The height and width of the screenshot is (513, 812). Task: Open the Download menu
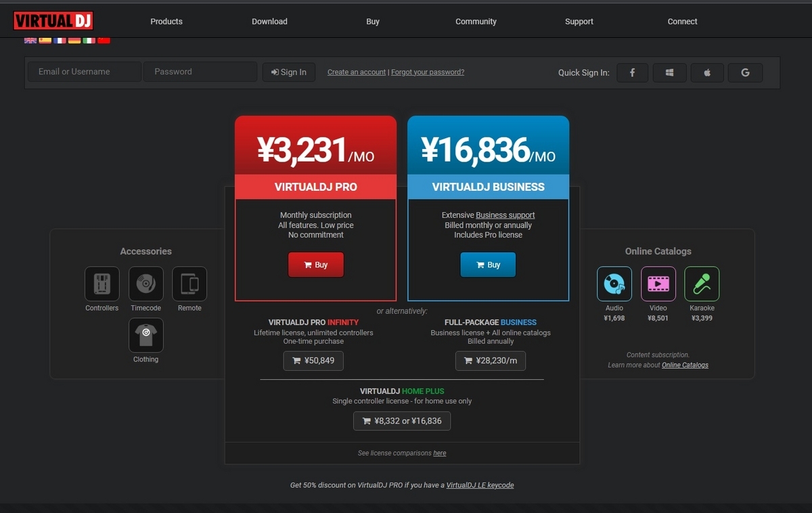click(269, 22)
